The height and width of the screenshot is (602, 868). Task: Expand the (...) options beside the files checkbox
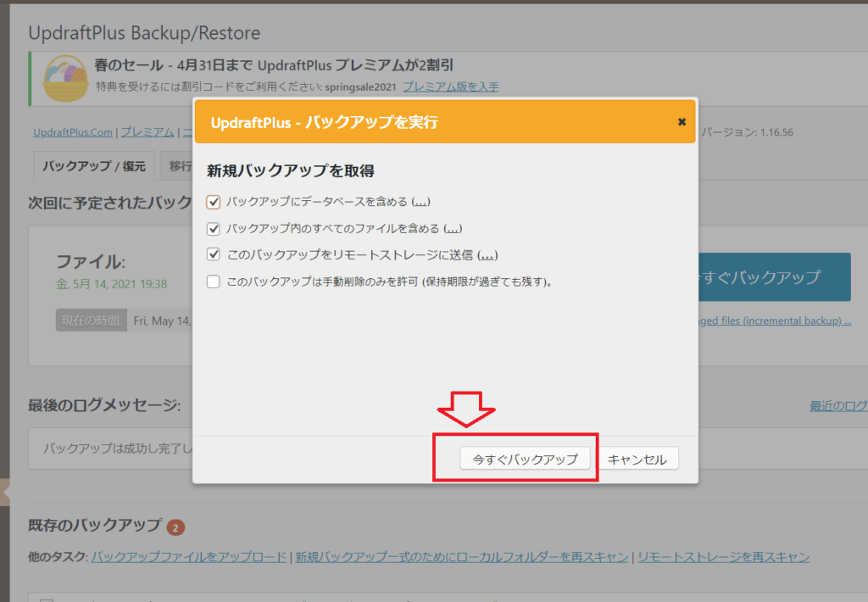point(452,229)
